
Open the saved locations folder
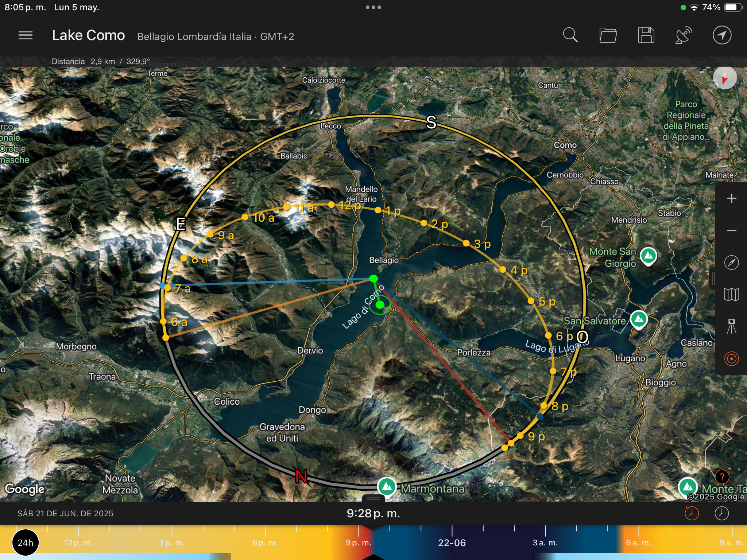click(608, 35)
